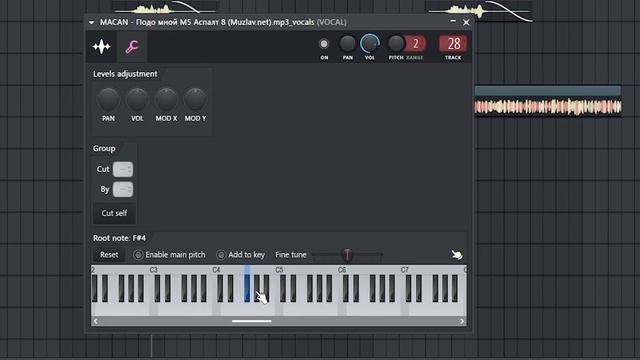Enable the Add to key option
This screenshot has height=360, width=640.
click(241, 255)
